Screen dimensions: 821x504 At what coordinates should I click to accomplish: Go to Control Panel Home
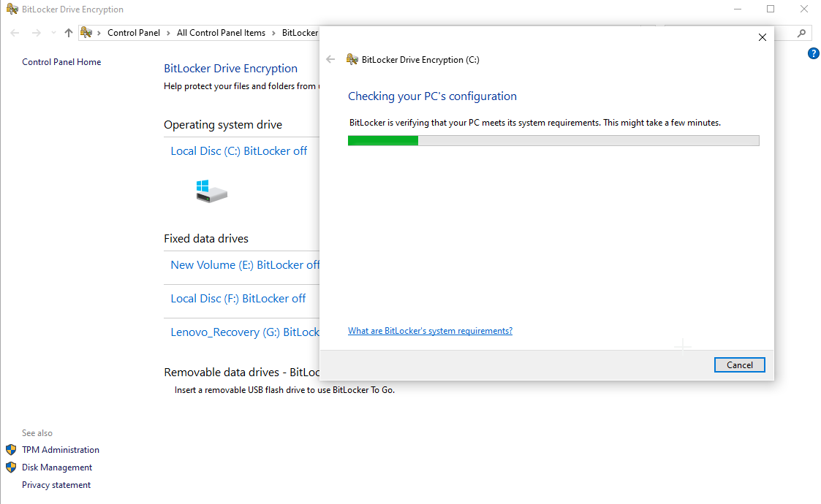[61, 61]
